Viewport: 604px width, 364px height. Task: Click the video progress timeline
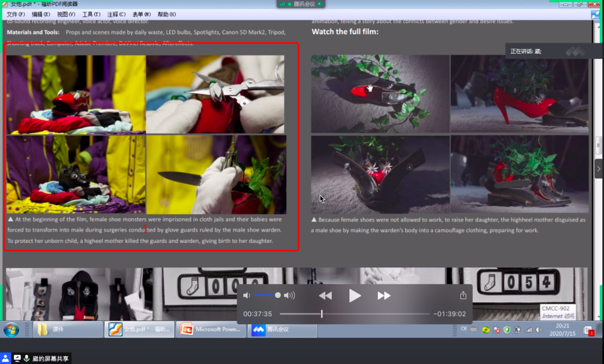click(354, 314)
